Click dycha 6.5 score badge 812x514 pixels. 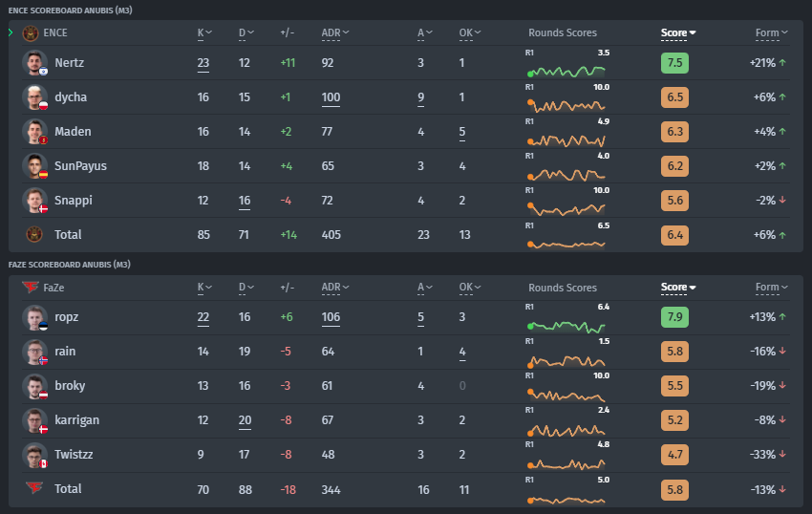pos(674,97)
